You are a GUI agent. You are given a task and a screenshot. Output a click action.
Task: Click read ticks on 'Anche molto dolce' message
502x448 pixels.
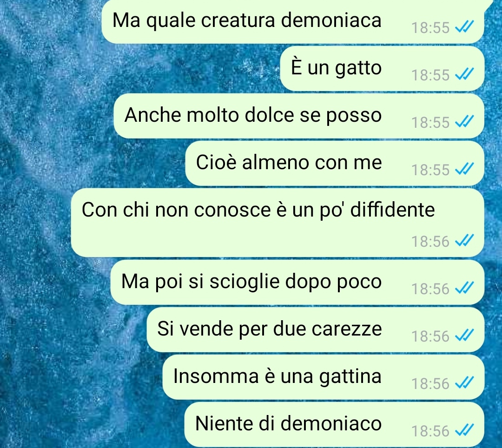pos(464,122)
